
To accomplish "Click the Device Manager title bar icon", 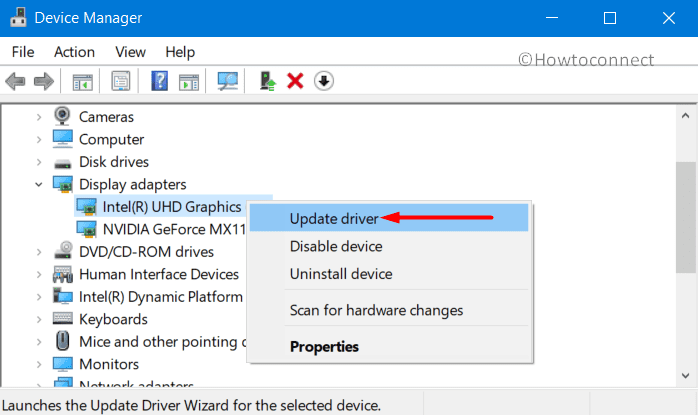I will [18, 18].
